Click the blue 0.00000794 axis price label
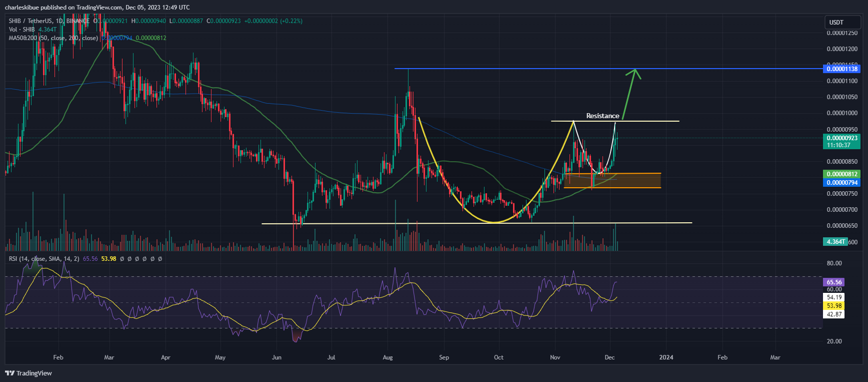868x382 pixels. click(x=841, y=183)
